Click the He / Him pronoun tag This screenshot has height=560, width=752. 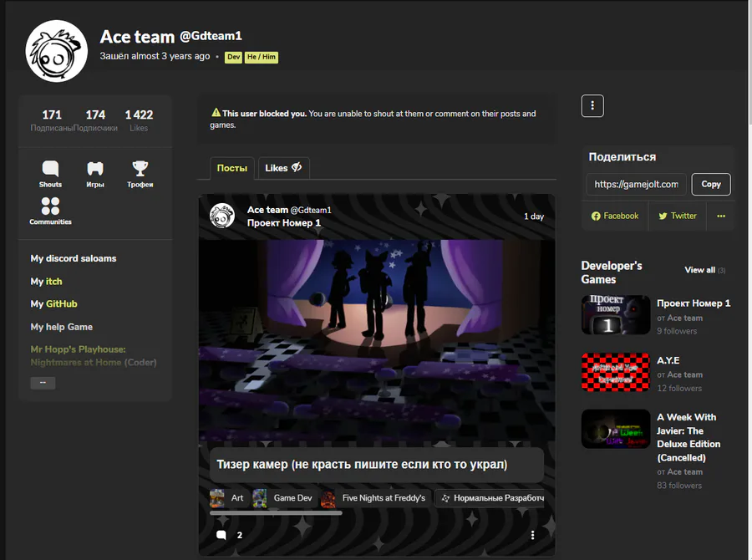[x=262, y=57]
